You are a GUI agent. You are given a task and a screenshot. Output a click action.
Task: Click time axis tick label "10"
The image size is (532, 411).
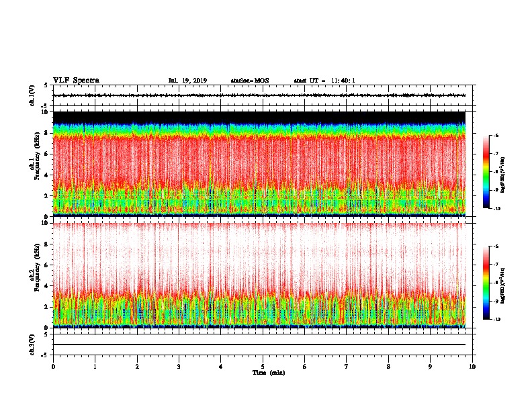[x=472, y=367]
